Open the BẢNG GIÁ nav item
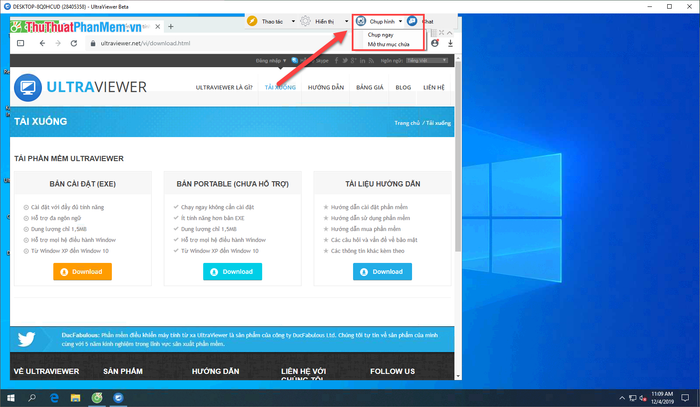700x407 pixels. click(370, 87)
